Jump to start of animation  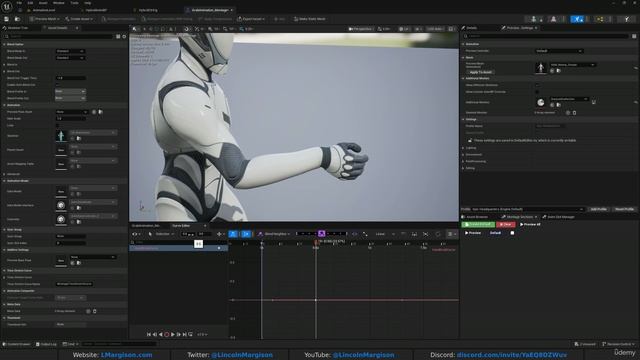click(149, 334)
